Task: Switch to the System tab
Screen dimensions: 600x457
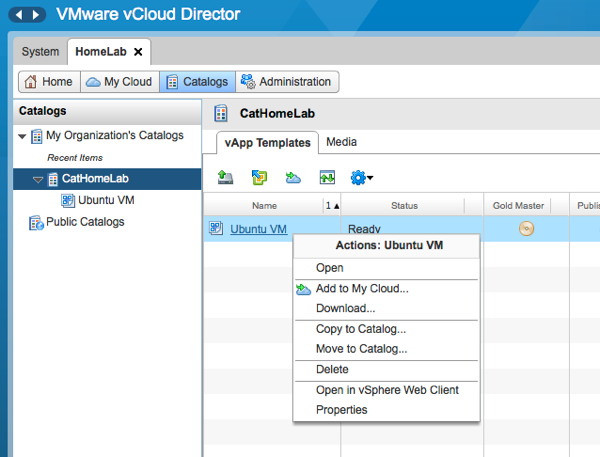Action: pos(40,52)
